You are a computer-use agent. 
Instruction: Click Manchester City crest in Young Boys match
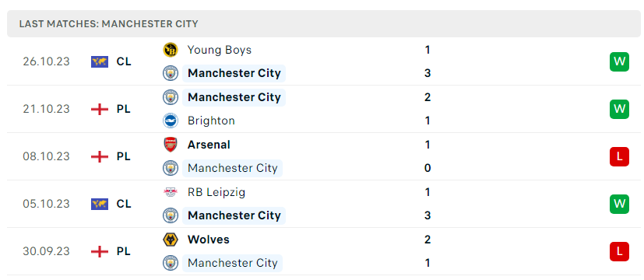tap(171, 73)
